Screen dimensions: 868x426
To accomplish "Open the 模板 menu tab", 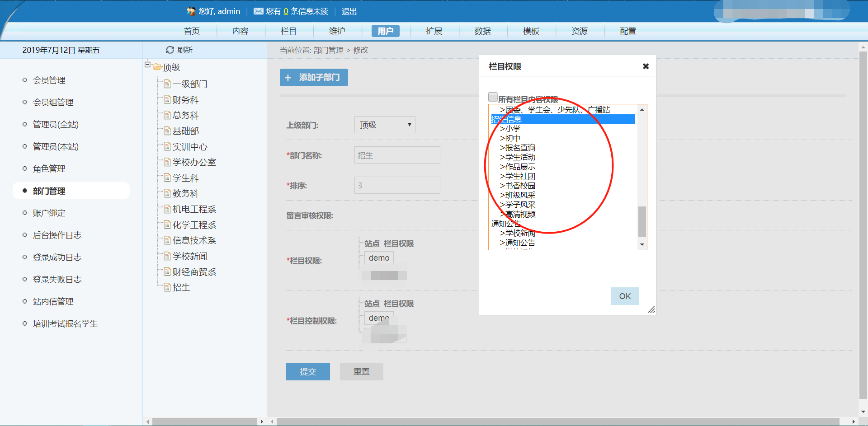I will coord(531,31).
